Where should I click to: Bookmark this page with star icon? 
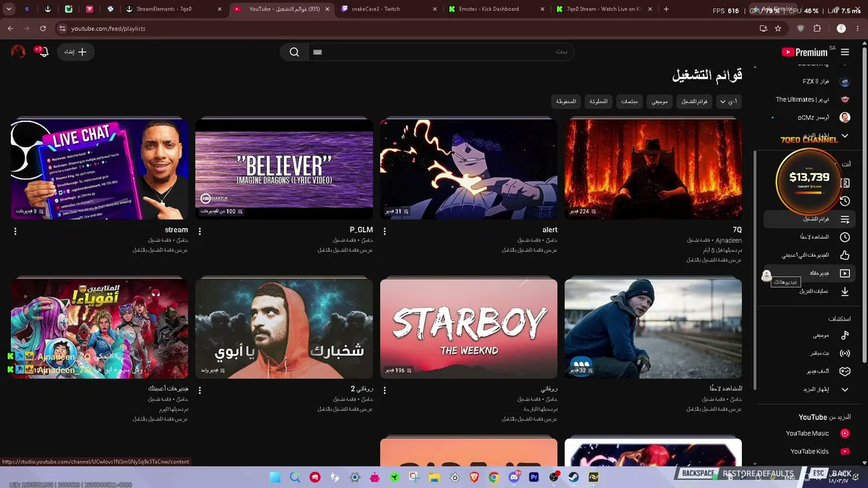(778, 28)
